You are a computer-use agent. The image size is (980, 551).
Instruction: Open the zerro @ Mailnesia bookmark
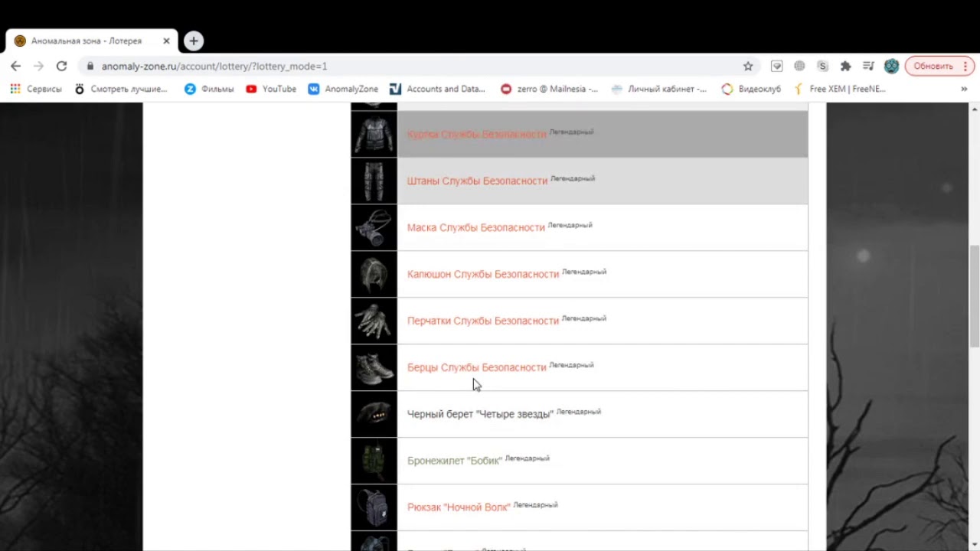click(x=549, y=89)
